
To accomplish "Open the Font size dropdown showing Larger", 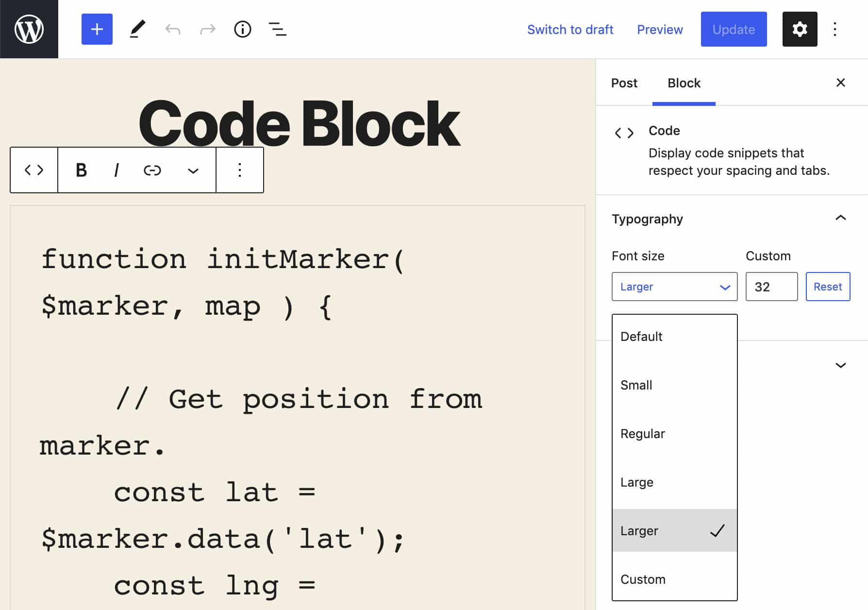I will (674, 287).
